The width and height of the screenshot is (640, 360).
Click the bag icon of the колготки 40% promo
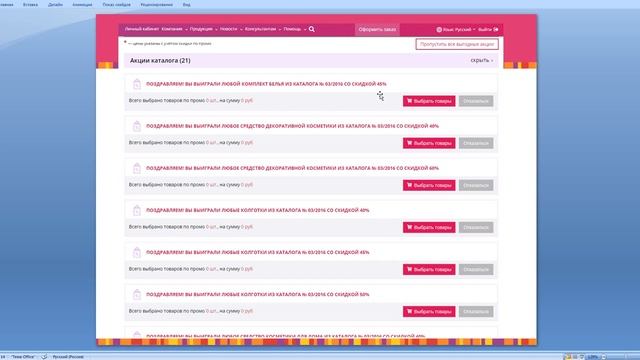(x=137, y=210)
